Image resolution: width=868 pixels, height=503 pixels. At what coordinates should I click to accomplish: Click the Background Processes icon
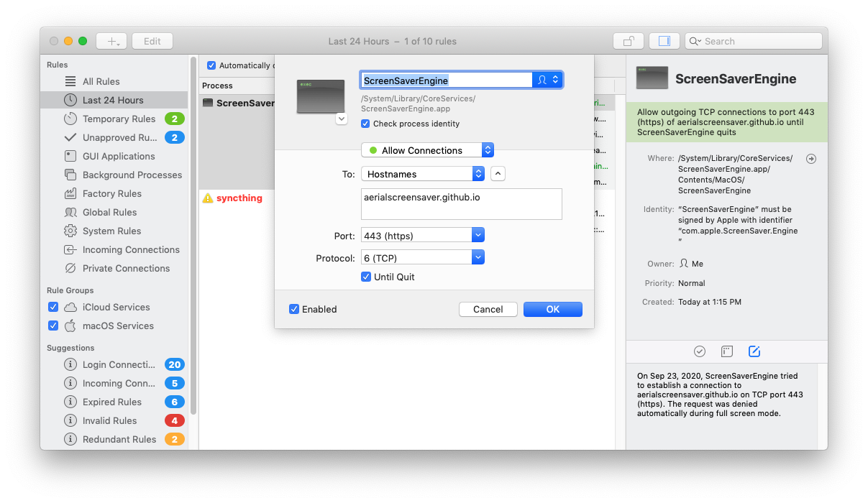coord(70,175)
